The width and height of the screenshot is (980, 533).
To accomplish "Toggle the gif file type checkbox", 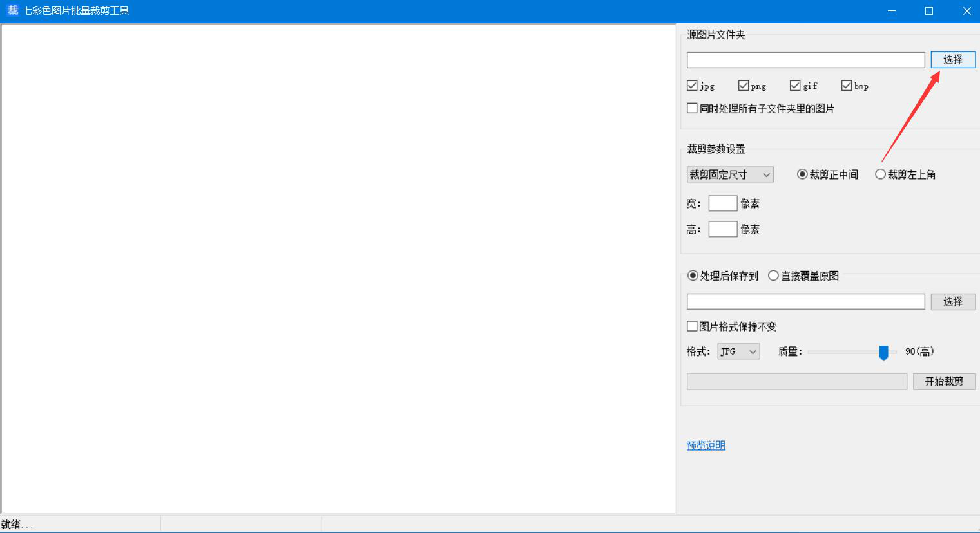I will [x=795, y=86].
